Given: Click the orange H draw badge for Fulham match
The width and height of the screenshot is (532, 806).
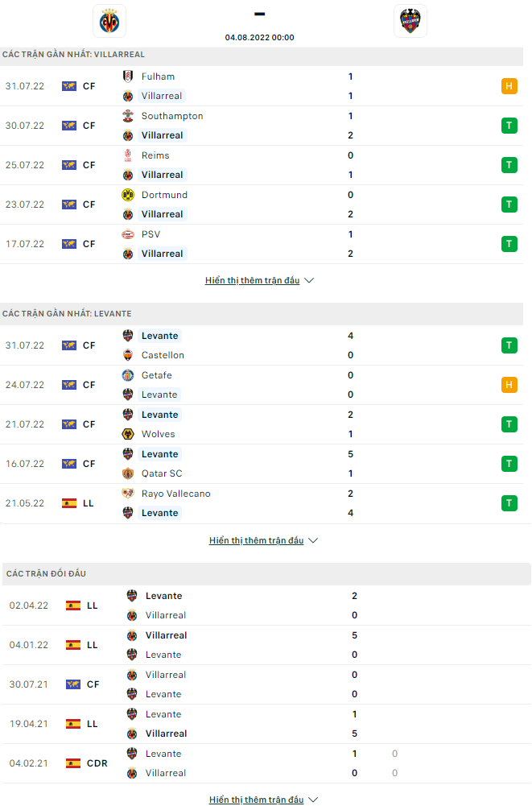Looking at the screenshot, I should coord(509,86).
